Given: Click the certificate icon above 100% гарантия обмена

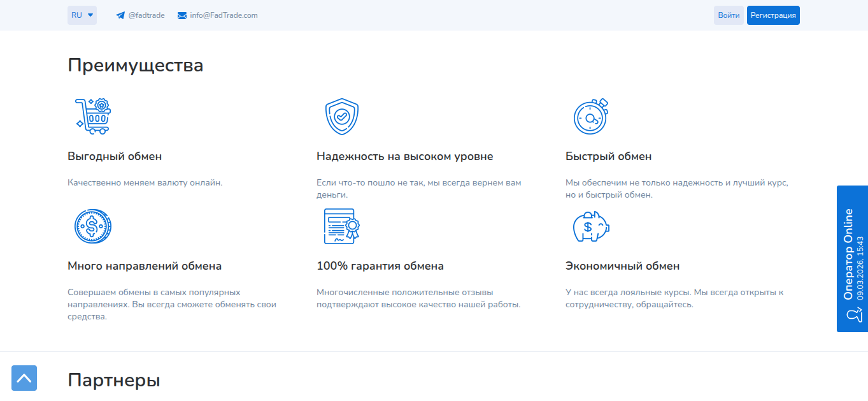Looking at the screenshot, I should 342,226.
